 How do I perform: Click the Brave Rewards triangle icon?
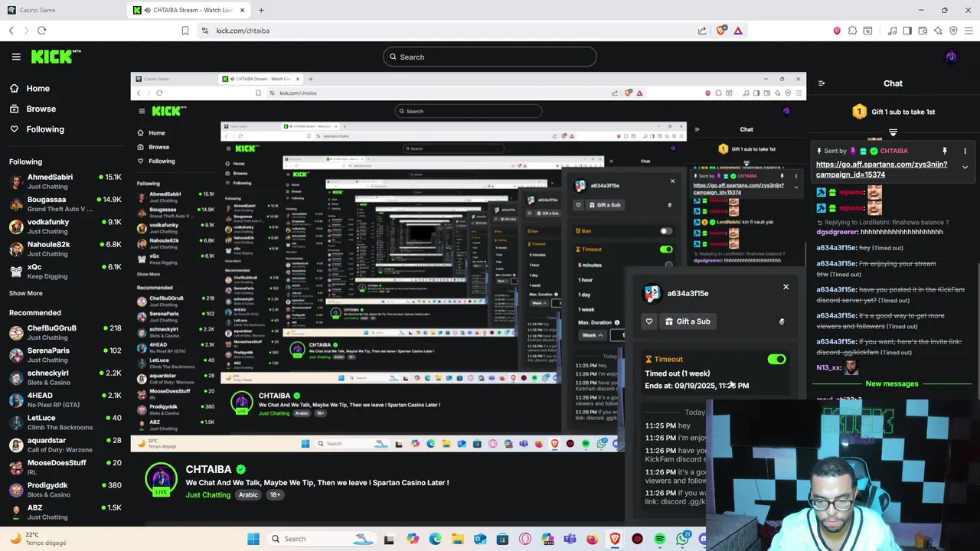point(738,31)
